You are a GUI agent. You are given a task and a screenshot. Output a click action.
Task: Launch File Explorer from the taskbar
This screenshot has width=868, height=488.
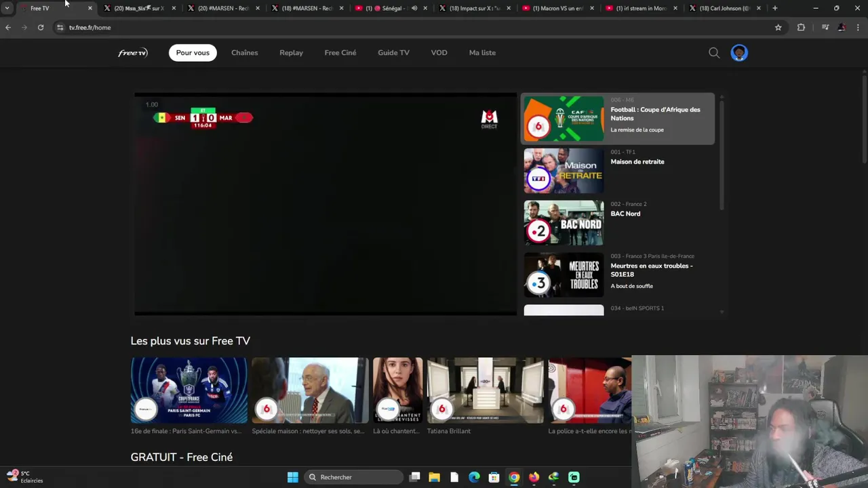click(x=434, y=477)
